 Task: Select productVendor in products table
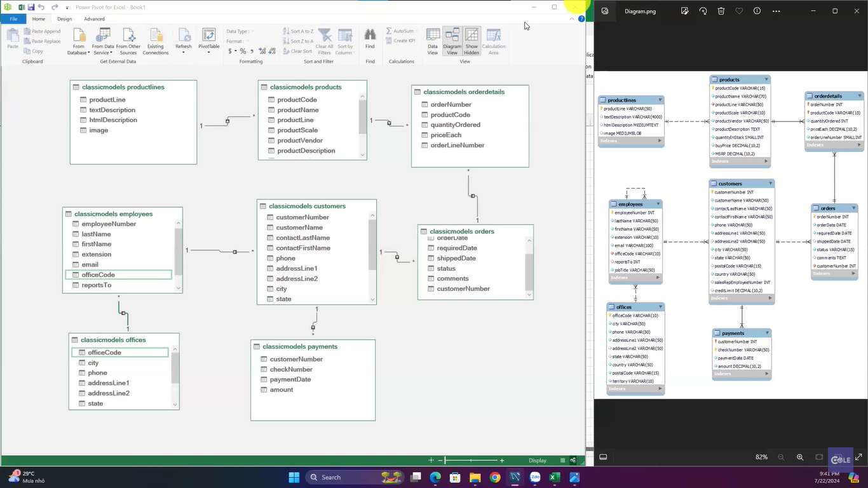[300, 140]
